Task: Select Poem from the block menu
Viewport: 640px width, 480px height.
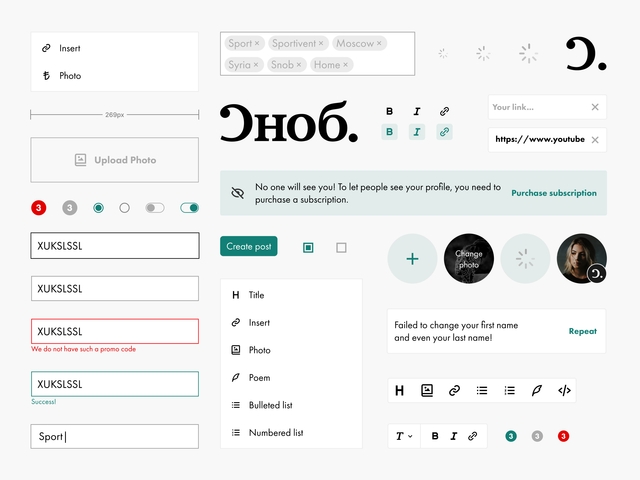Action: (291, 378)
